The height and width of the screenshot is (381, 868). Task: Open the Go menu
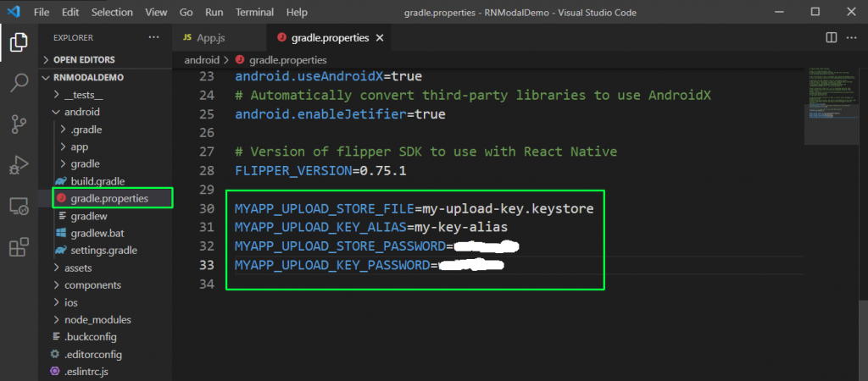point(186,12)
